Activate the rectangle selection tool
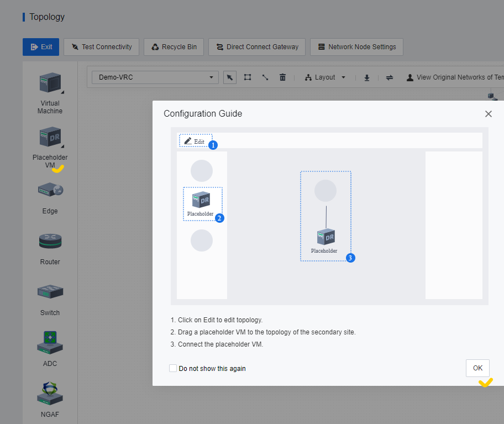 [x=248, y=77]
